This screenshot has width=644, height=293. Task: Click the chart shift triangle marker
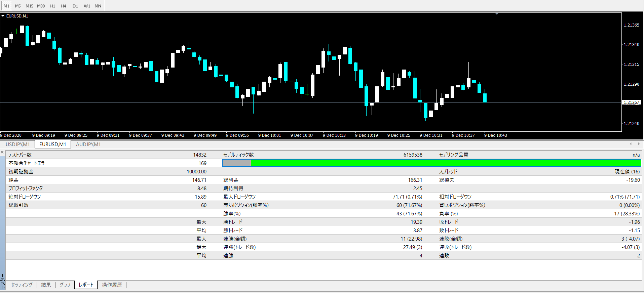point(497,14)
